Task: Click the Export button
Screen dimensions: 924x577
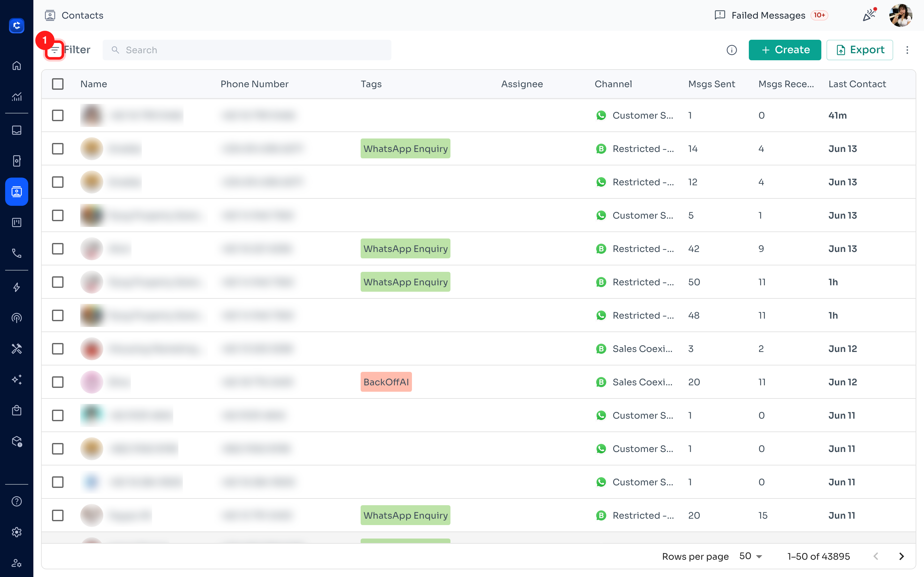Action: coord(860,50)
